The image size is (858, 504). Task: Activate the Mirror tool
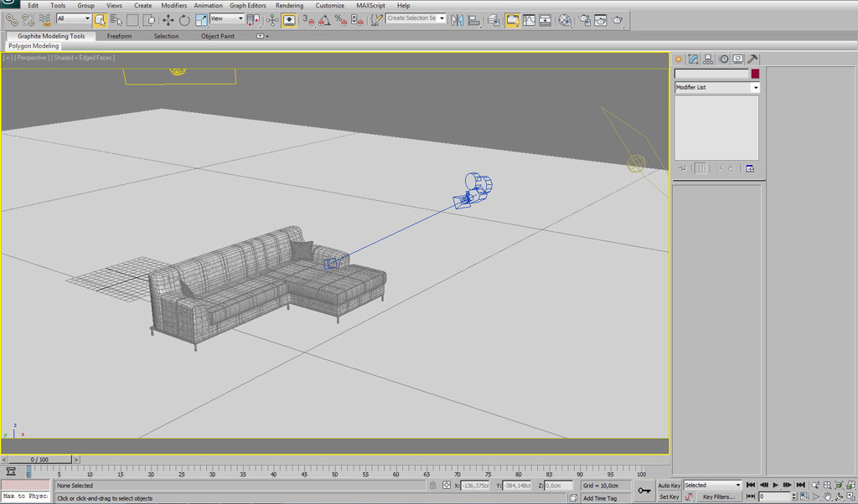point(457,19)
